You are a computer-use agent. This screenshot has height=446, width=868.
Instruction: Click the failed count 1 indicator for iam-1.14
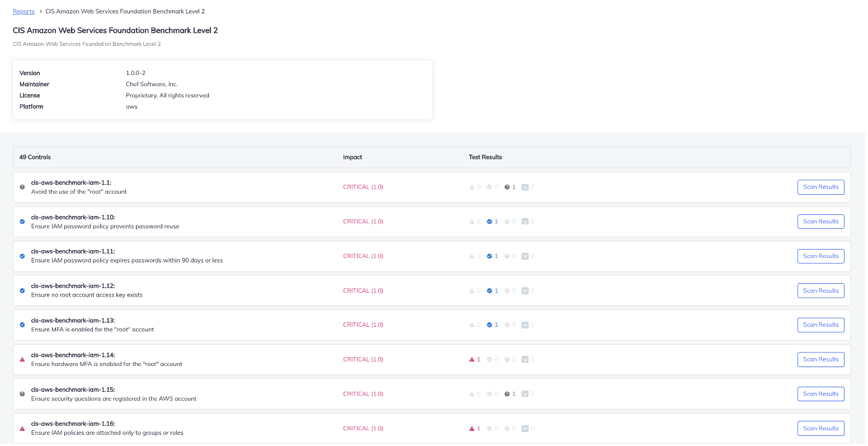(473, 359)
